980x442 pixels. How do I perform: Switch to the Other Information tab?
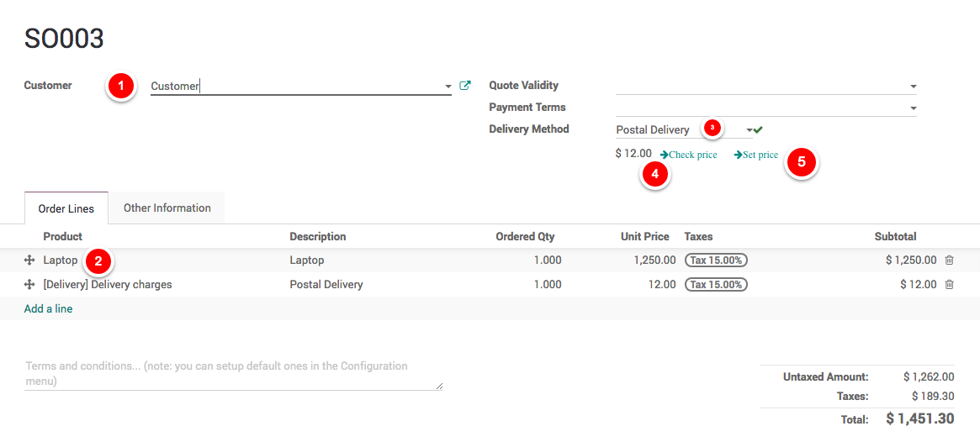[167, 208]
